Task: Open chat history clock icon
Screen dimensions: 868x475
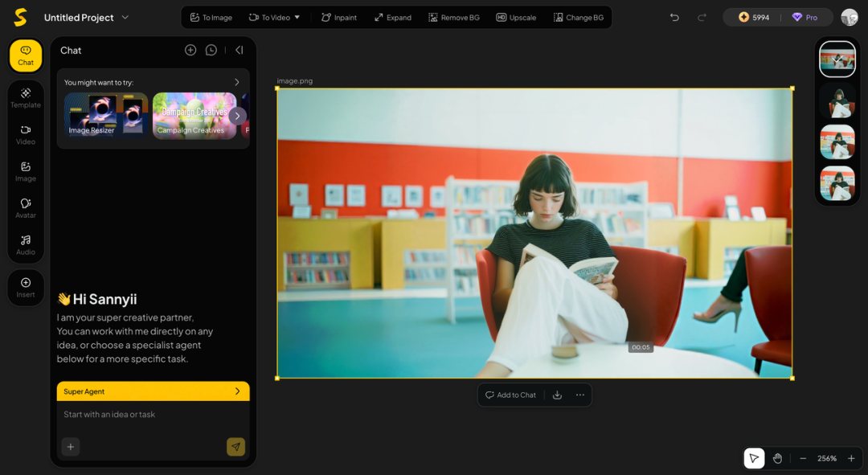Action: (x=211, y=50)
